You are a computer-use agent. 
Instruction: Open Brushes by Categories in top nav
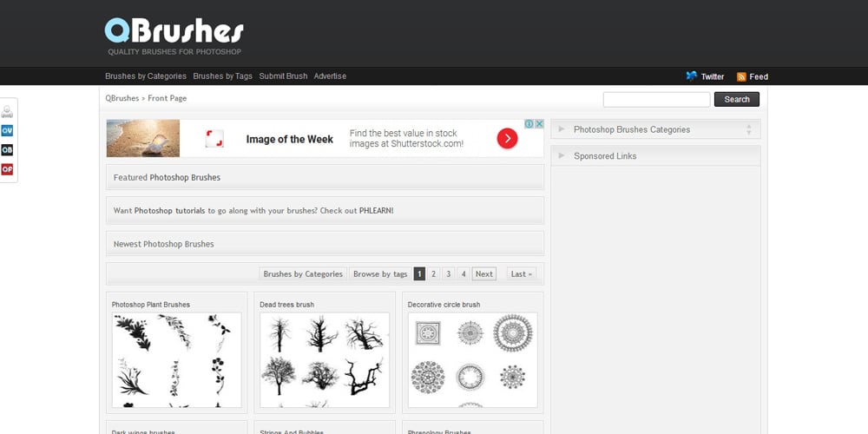coord(146,76)
